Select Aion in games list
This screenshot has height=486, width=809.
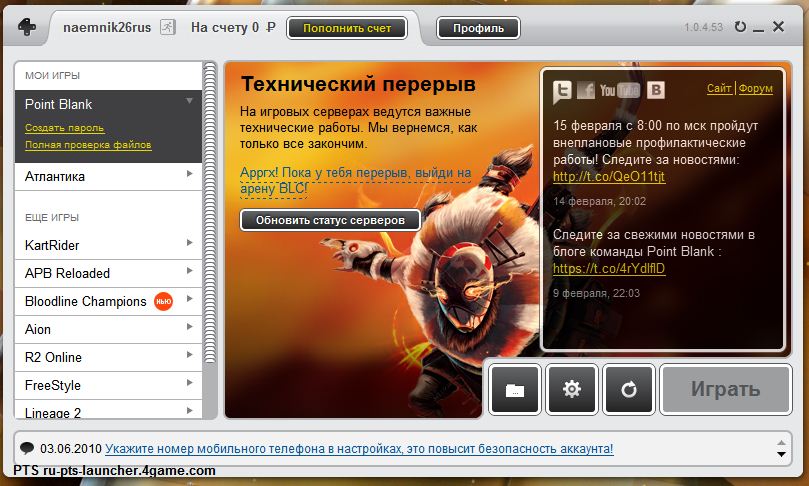point(108,329)
